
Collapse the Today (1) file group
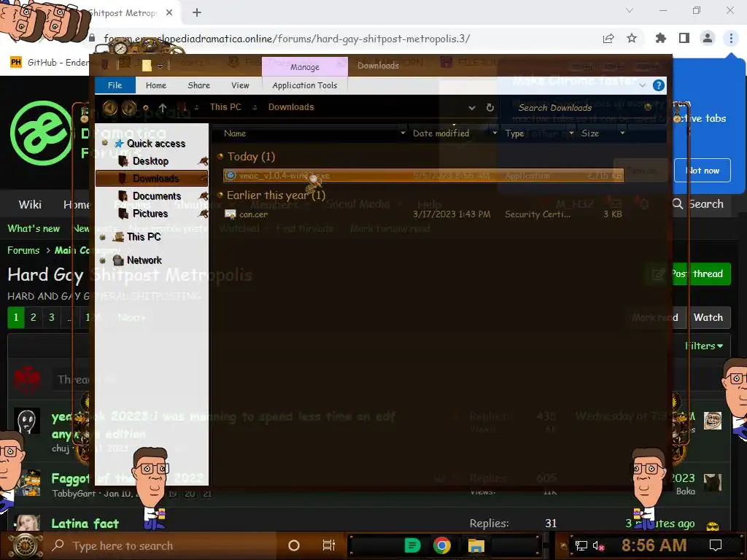220,156
